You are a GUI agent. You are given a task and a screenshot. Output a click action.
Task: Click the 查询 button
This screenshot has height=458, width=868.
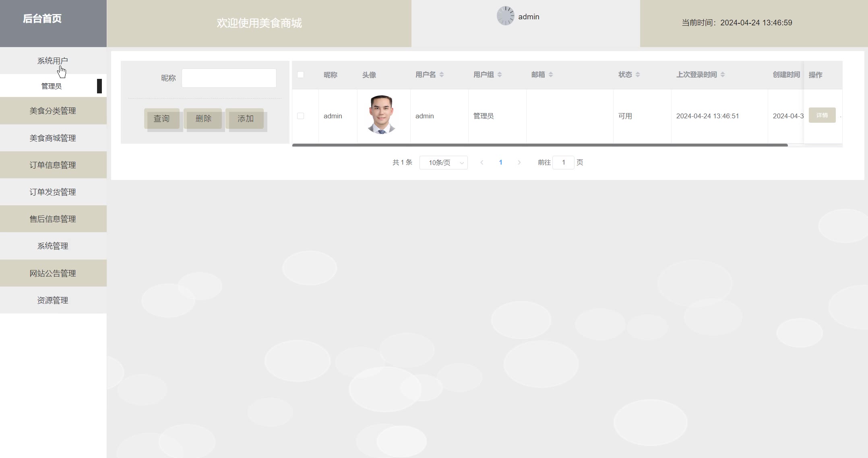pyautogui.click(x=161, y=118)
